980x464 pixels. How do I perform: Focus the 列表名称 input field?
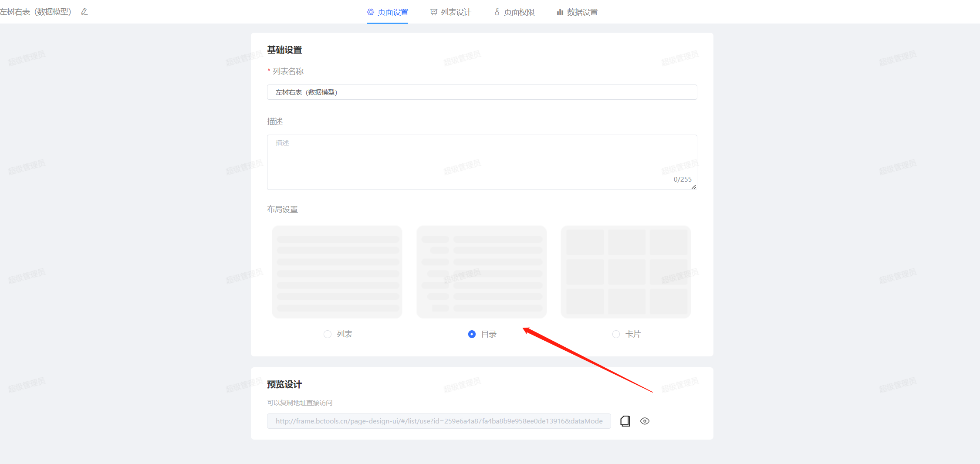482,92
